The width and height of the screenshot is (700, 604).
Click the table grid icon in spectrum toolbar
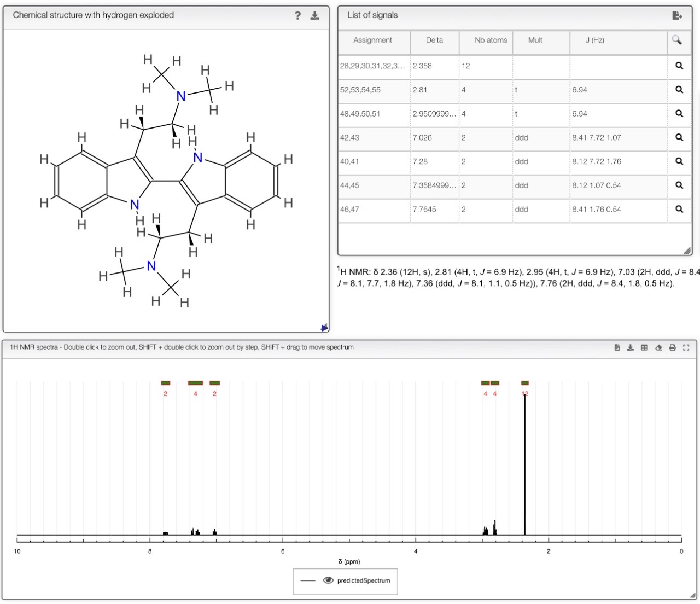644,347
